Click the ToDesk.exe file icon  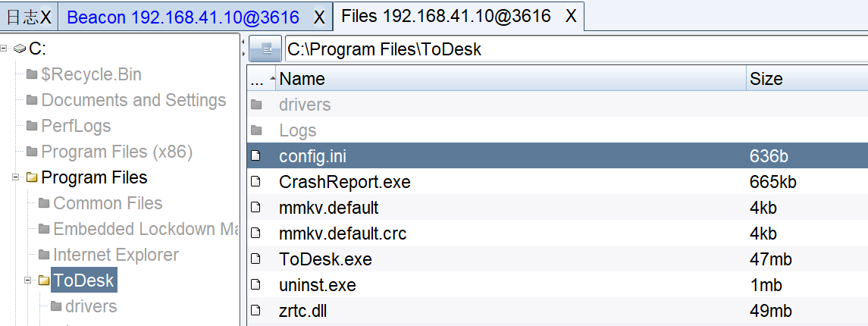255,259
